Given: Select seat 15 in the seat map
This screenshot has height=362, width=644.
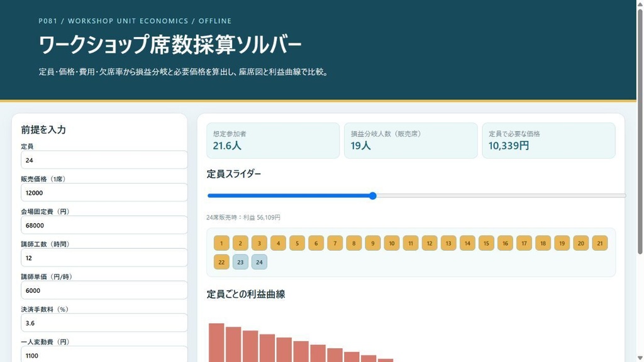Looking at the screenshot, I should pyautogui.click(x=486, y=243).
